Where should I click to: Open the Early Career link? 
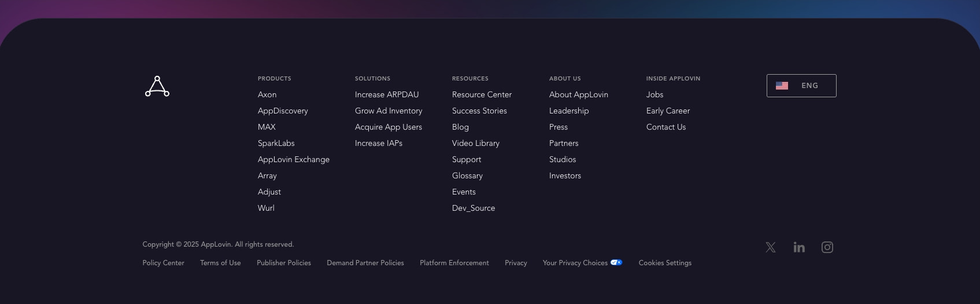click(668, 111)
